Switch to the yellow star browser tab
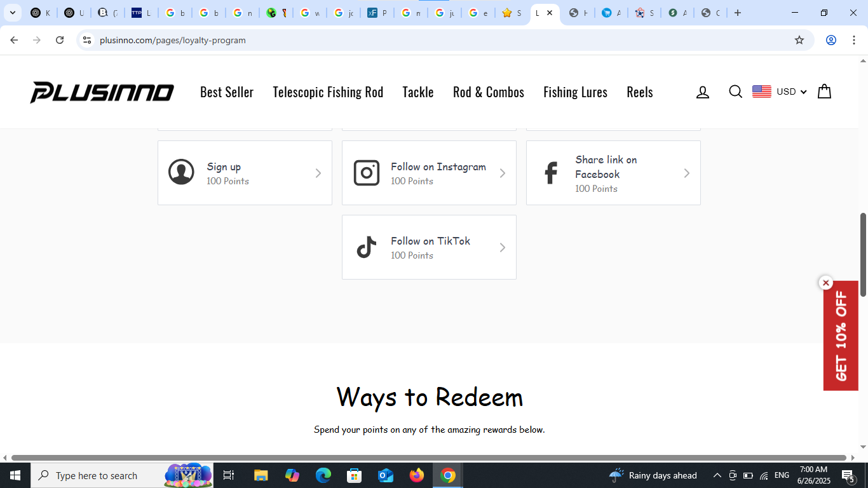 [x=512, y=13]
